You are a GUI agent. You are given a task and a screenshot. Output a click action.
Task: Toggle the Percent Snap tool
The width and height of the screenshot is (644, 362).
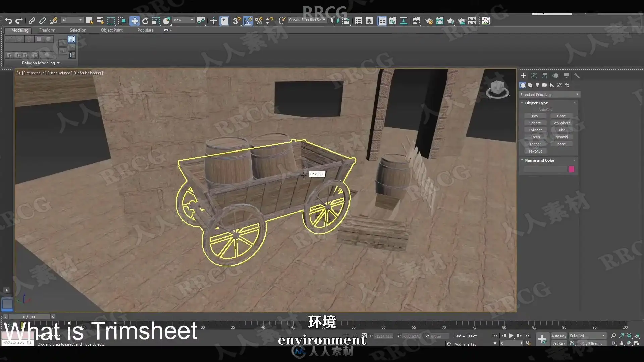pos(259,21)
